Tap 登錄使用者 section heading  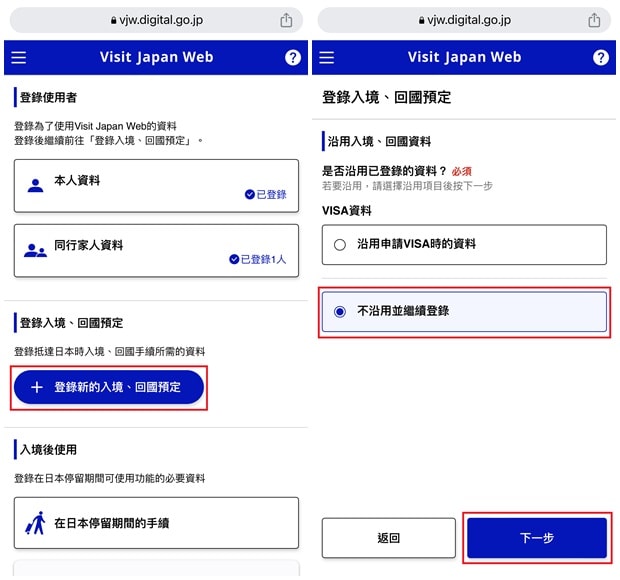(48, 97)
